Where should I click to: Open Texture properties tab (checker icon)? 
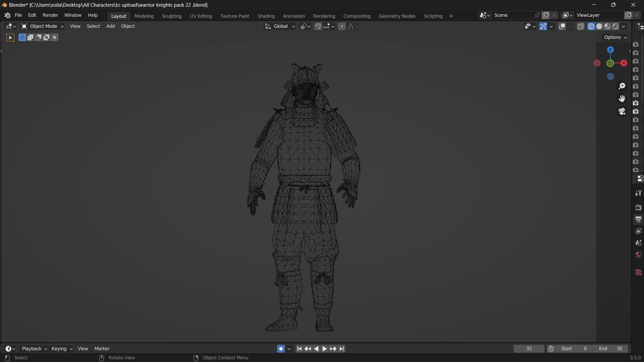click(638, 272)
